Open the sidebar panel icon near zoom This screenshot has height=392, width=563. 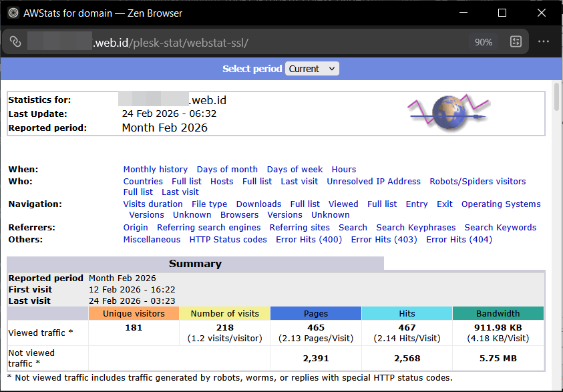coord(516,42)
